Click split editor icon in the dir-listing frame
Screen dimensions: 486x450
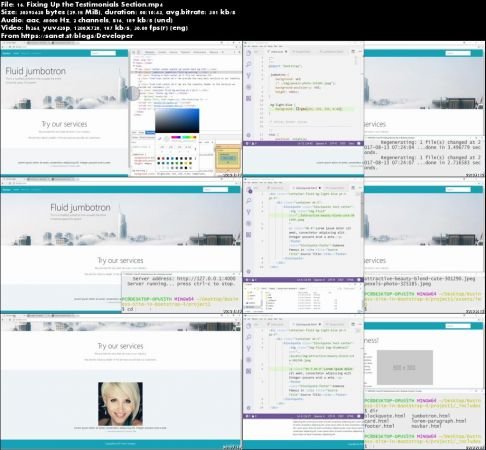[x=353, y=324]
